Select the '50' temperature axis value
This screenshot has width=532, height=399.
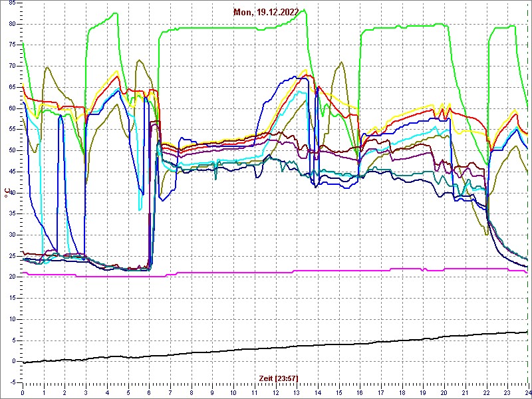click(12, 151)
